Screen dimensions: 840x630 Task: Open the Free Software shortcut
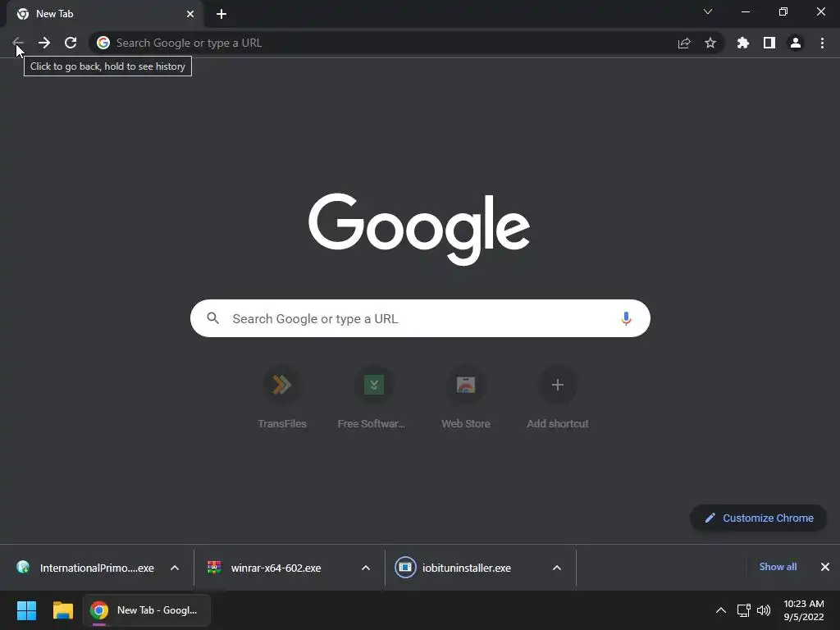(373, 398)
